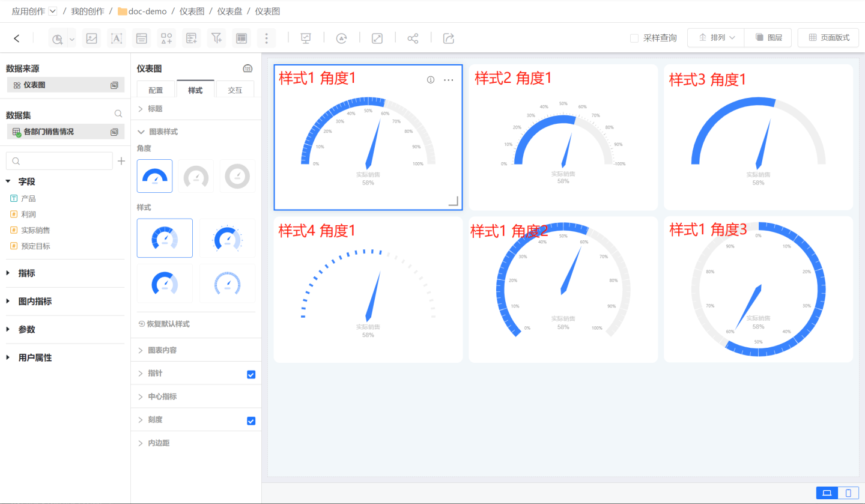
Task: Open the vertical three-dot toolbar menu
Action: tap(266, 38)
